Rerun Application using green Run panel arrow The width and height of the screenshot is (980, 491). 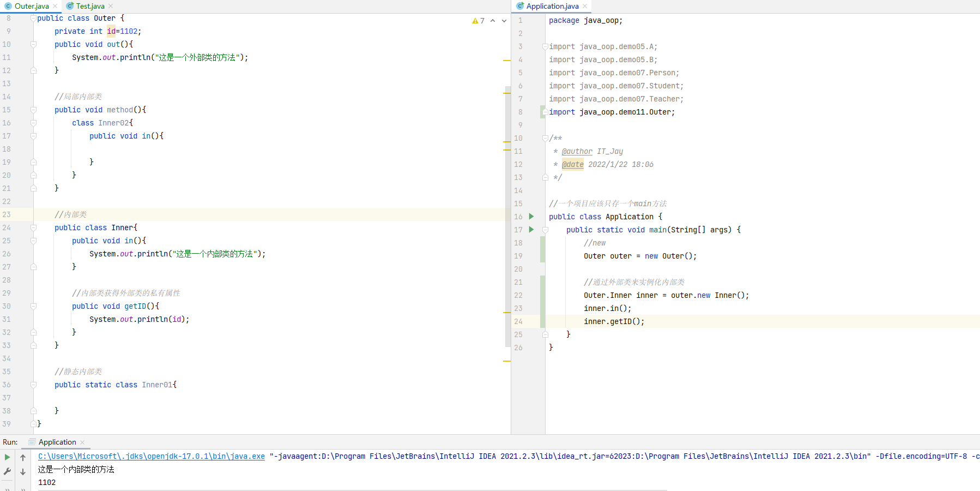tap(7, 457)
